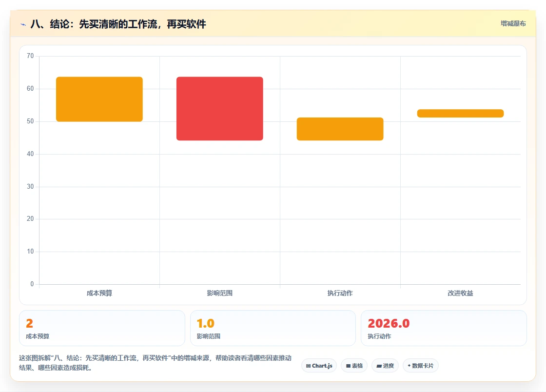Click the 成本预算 caption under value 2
Image resolution: width=546 pixels, height=392 pixels.
(38, 336)
